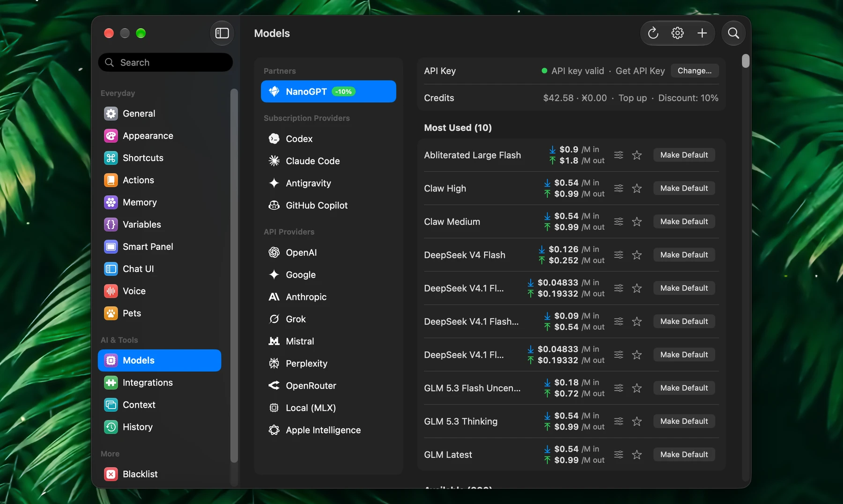The width and height of the screenshot is (843, 504).
Task: Open the gear settings icon in toolbar
Action: pos(677,33)
